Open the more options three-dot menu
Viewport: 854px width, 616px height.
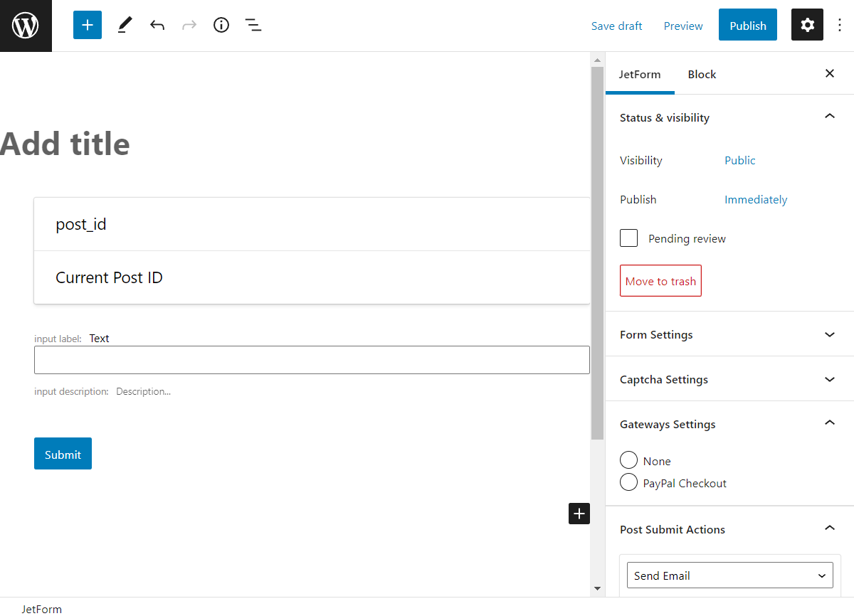click(x=840, y=25)
